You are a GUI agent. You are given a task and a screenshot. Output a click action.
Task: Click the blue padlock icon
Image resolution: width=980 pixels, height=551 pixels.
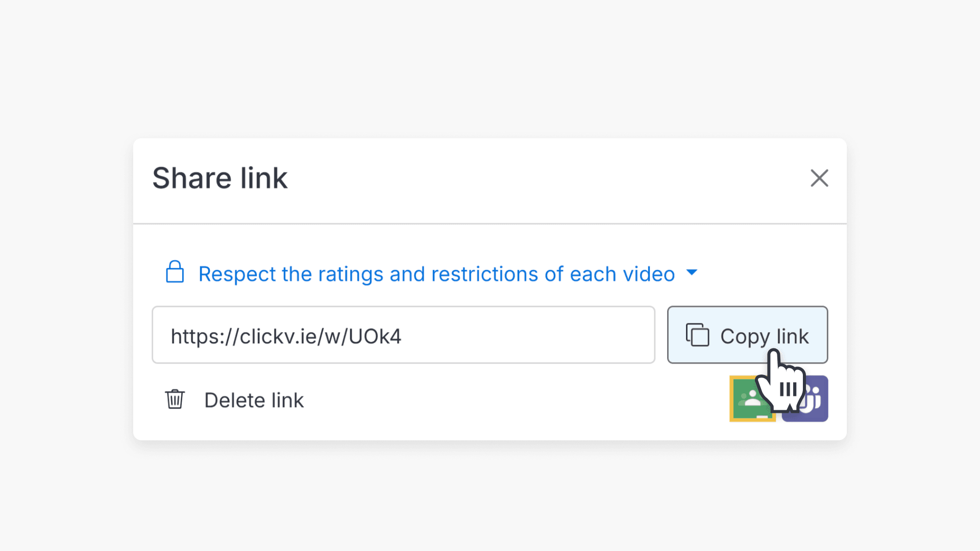click(x=174, y=272)
